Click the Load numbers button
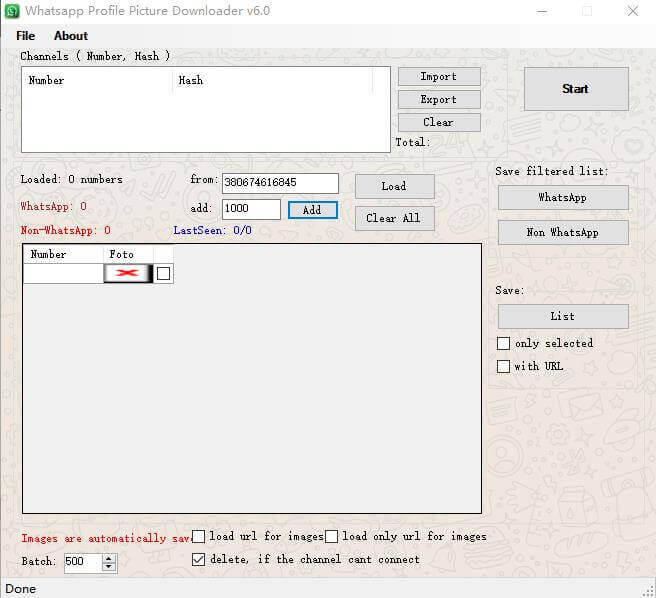The image size is (656, 598). [x=395, y=186]
